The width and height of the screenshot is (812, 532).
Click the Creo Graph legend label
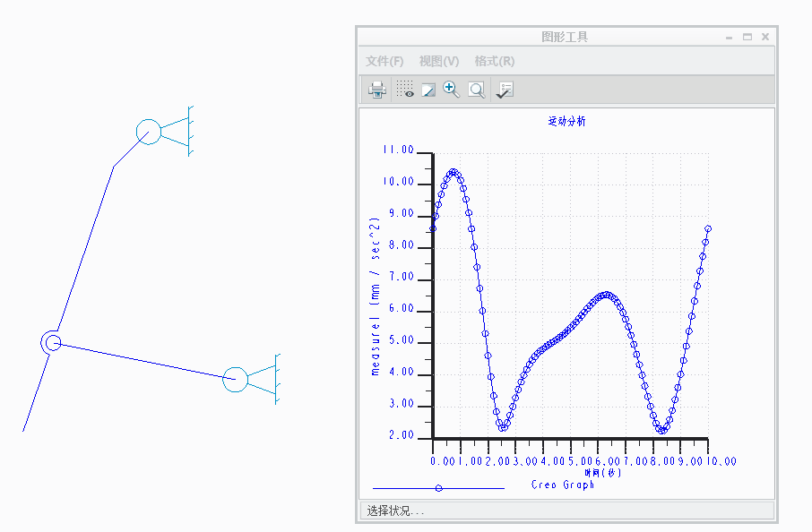pos(563,485)
